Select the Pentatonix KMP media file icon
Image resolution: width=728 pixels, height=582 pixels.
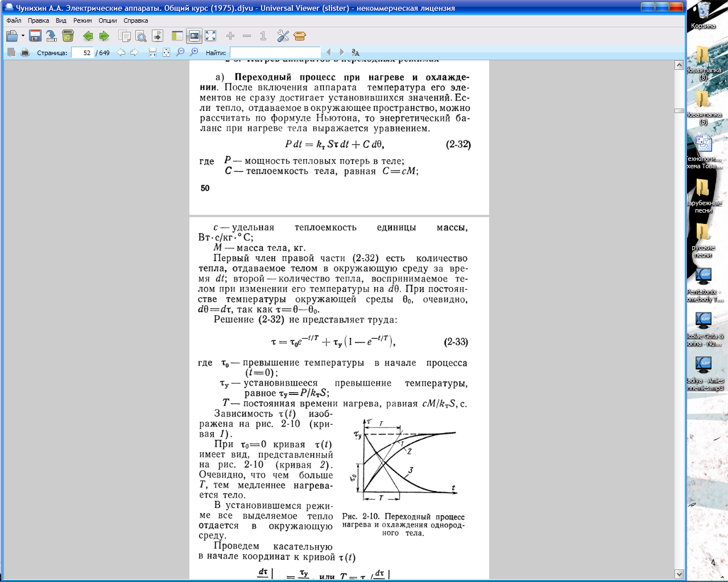[x=704, y=284]
